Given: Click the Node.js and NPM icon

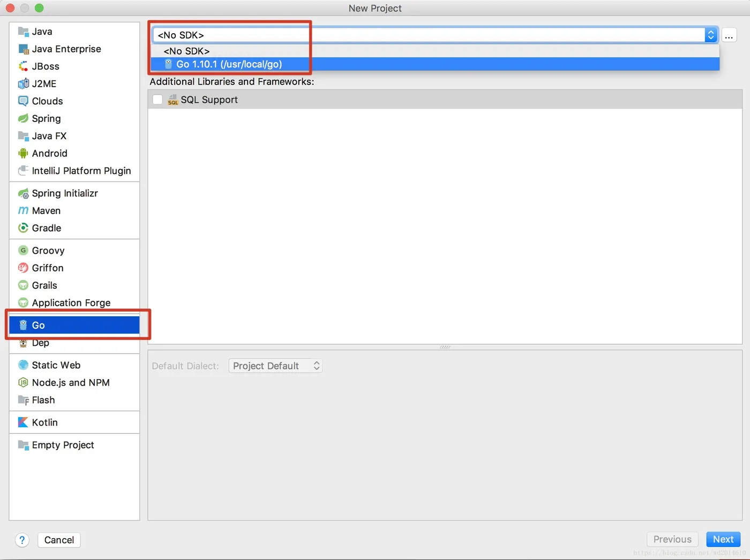Looking at the screenshot, I should click(23, 382).
